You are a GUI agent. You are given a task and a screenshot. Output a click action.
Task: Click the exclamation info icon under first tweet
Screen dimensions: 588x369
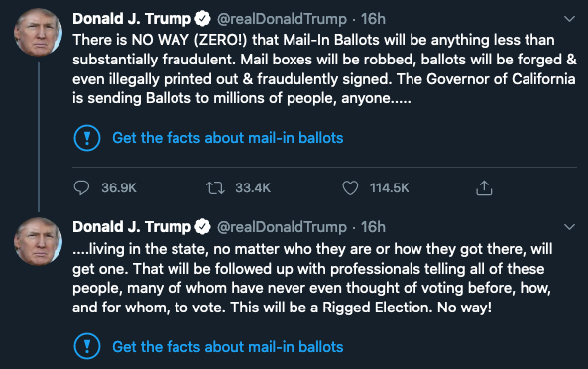point(87,138)
